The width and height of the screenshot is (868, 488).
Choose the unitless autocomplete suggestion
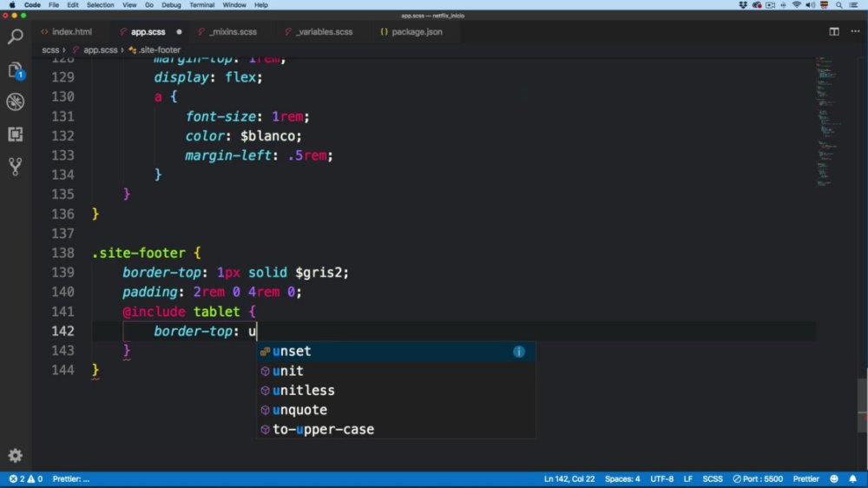click(395, 390)
